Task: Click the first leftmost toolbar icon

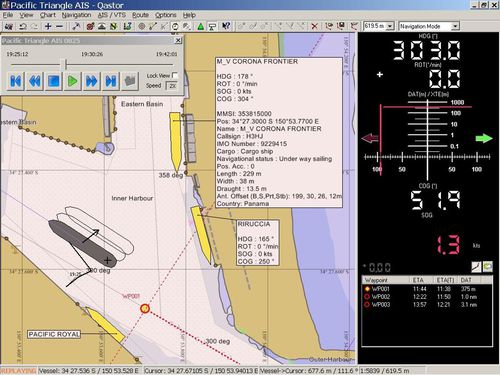Action: (x=9, y=26)
